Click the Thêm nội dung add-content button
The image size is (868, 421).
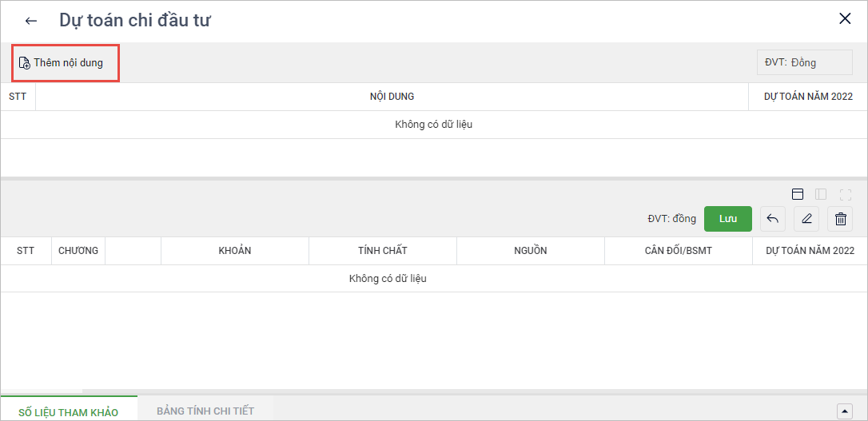coord(68,62)
